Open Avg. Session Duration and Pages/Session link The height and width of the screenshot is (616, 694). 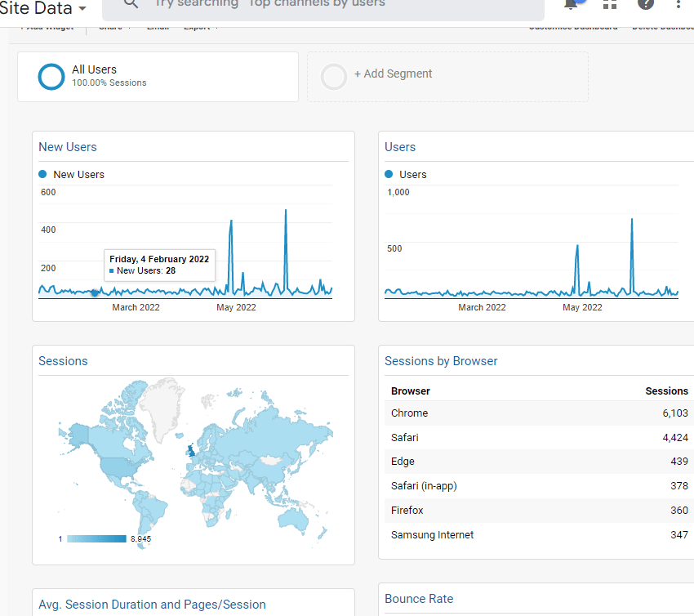point(152,605)
